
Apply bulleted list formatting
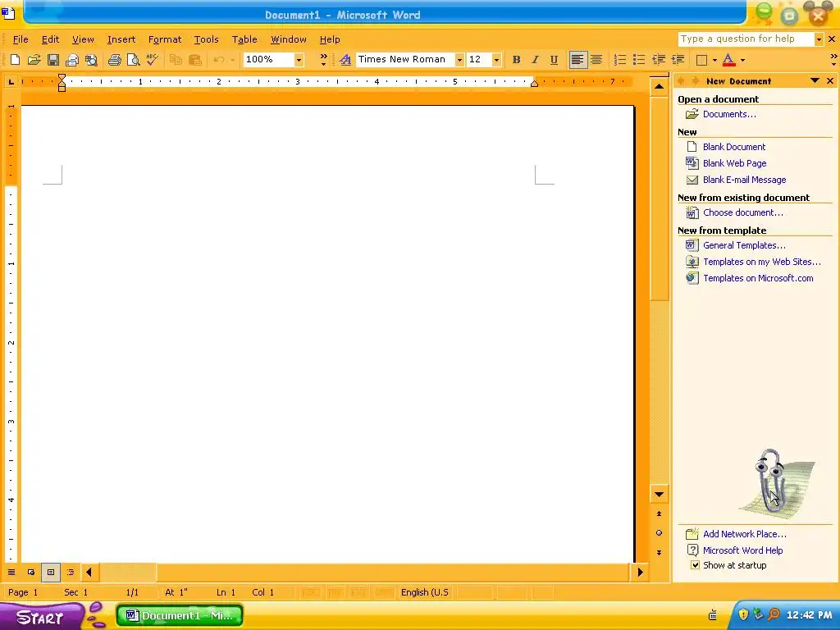point(639,60)
